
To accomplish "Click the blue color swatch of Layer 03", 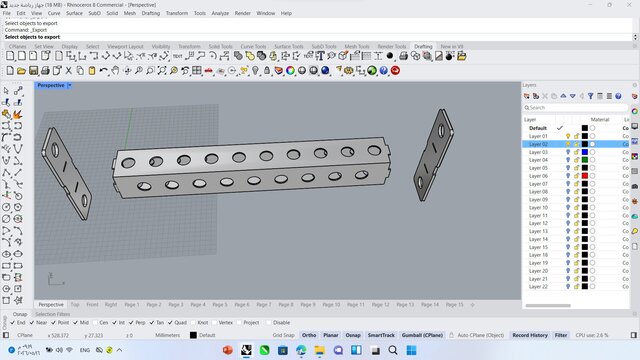I will coord(585,152).
